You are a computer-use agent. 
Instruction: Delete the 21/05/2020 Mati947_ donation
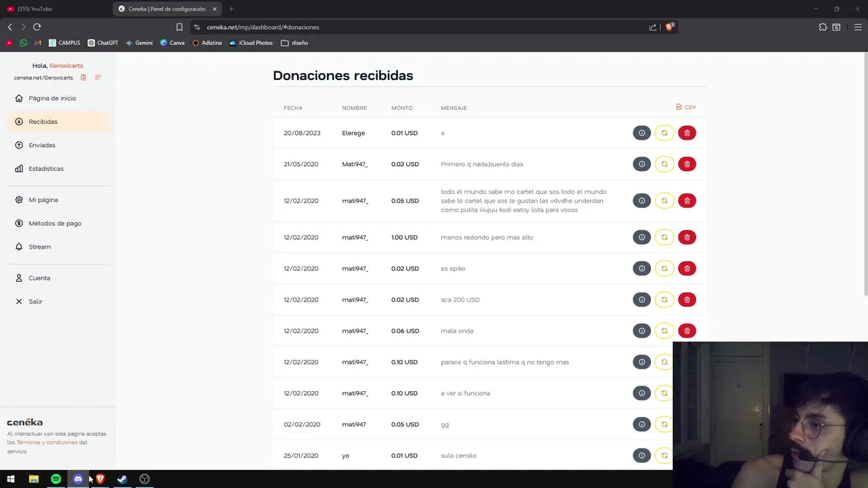(687, 164)
